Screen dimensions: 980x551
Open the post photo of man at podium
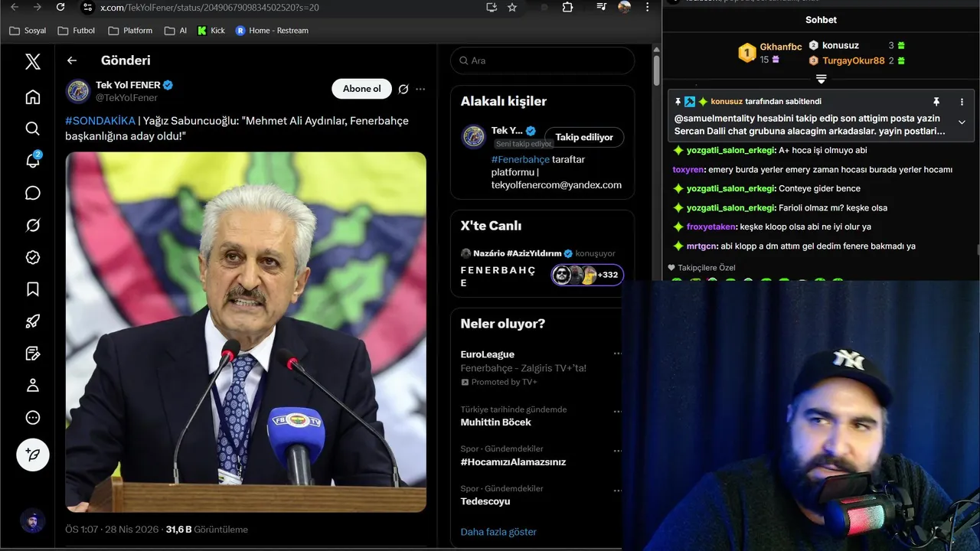246,332
